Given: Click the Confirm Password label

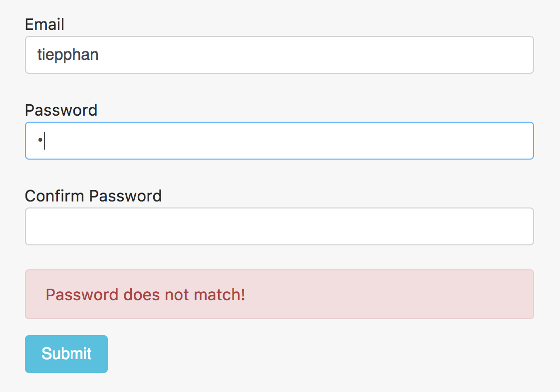Looking at the screenshot, I should 93,196.
